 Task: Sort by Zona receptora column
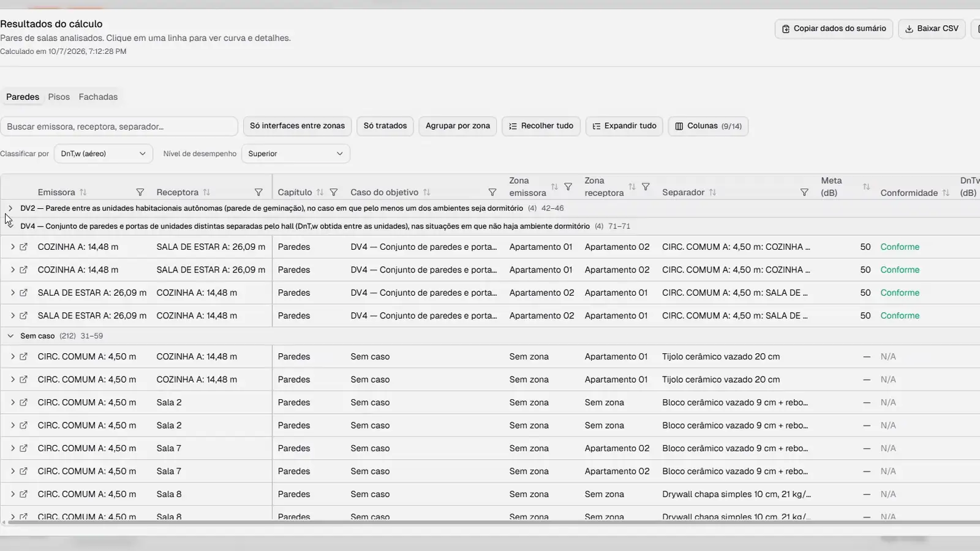[632, 187]
